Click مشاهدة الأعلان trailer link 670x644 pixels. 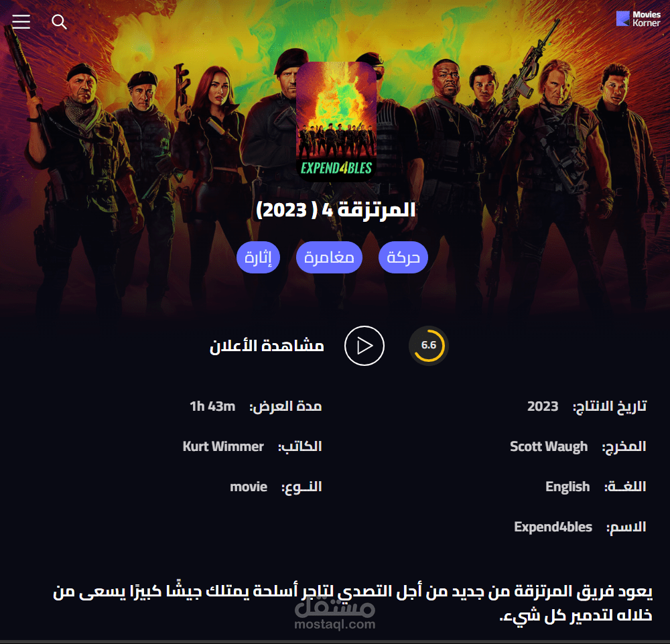[267, 346]
